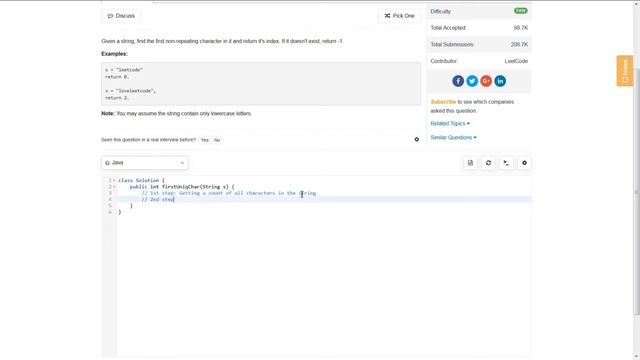Click the Subscribe link
Viewport: 640px width, 360px height.
(x=443, y=102)
